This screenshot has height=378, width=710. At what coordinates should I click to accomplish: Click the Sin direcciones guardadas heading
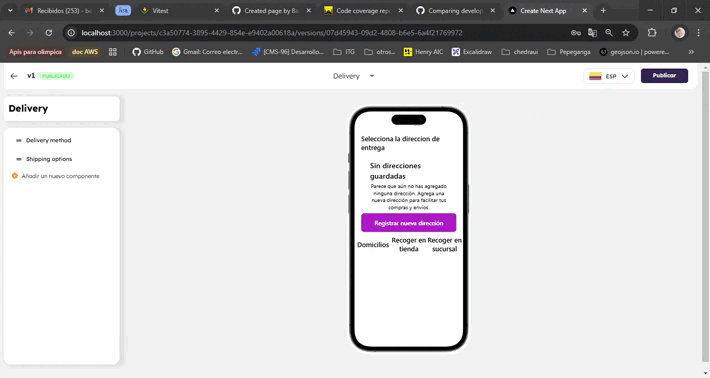coord(395,171)
